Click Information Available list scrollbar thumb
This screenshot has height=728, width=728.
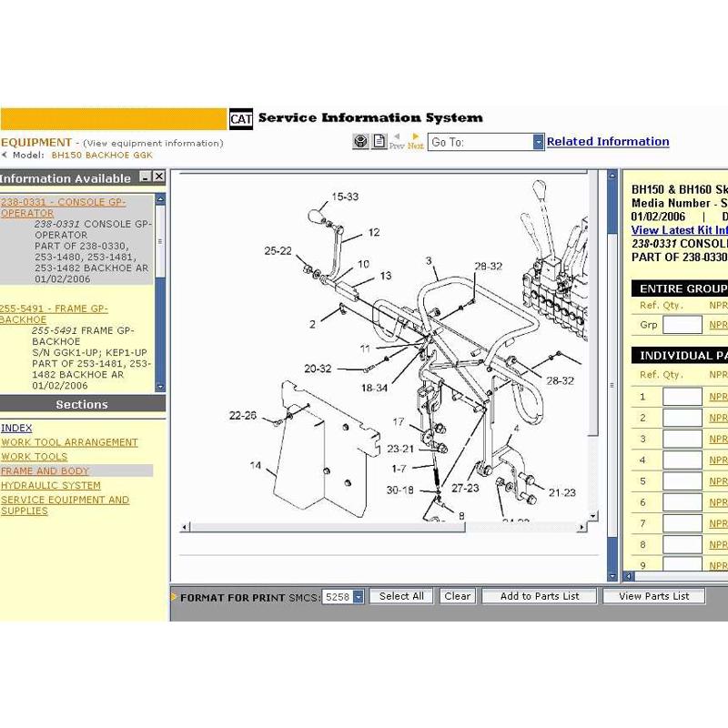pos(160,242)
